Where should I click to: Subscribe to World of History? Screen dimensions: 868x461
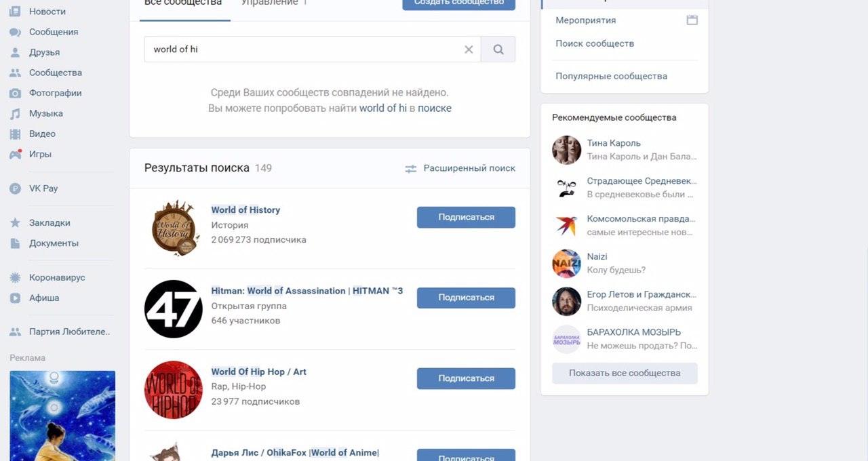[466, 218]
